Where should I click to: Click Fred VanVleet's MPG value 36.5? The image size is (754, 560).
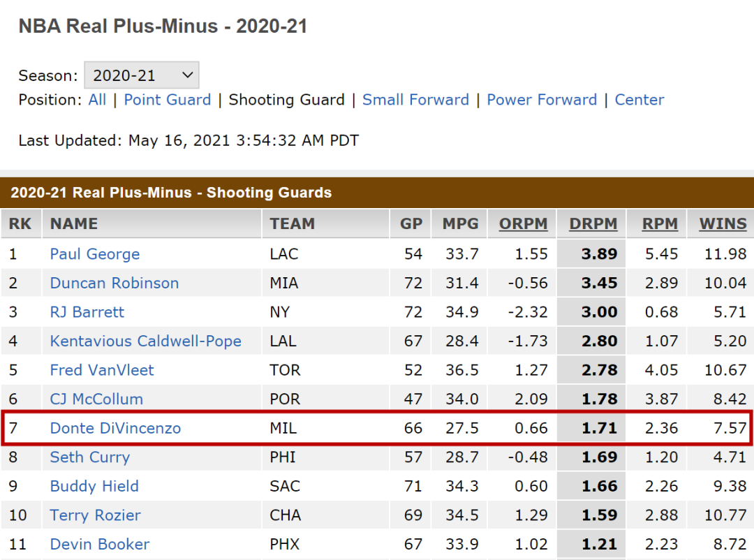click(462, 370)
